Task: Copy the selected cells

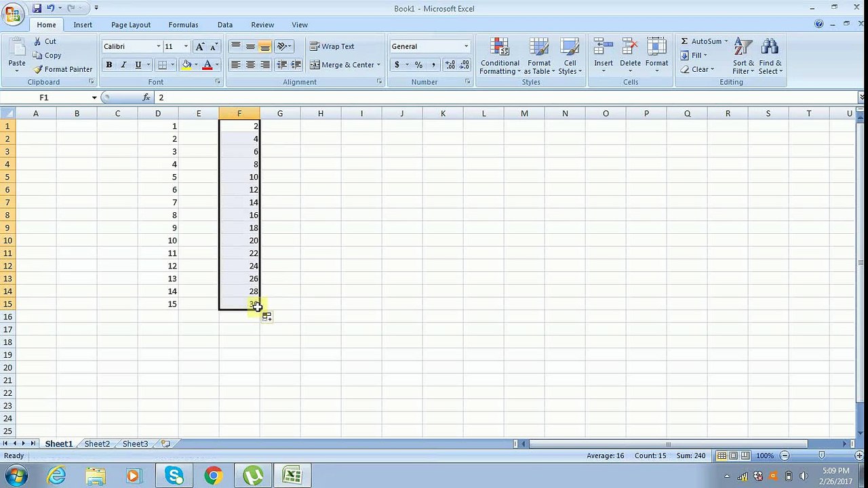Action: click(x=47, y=56)
